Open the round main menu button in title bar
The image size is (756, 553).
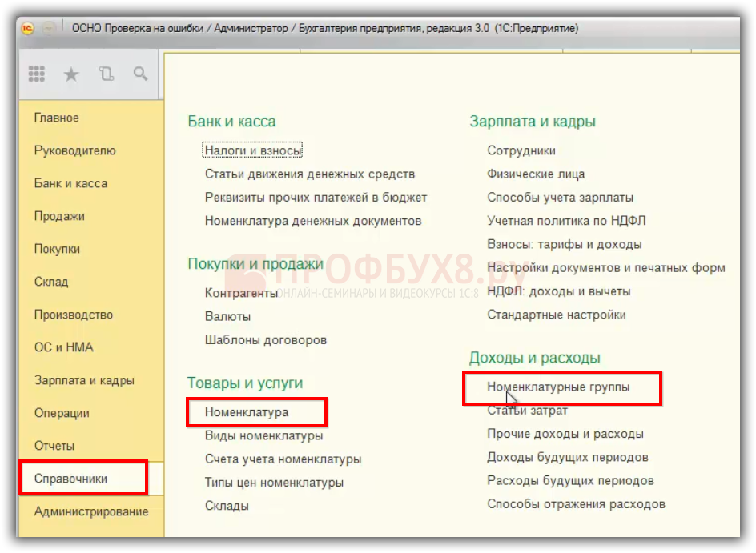click(49, 28)
